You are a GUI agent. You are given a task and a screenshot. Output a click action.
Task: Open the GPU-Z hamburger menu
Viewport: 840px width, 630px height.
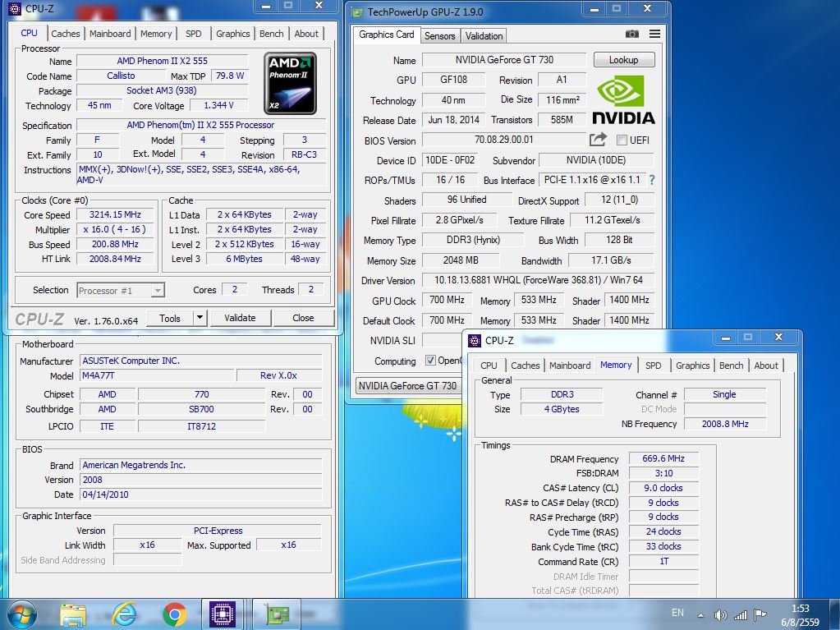pyautogui.click(x=654, y=34)
